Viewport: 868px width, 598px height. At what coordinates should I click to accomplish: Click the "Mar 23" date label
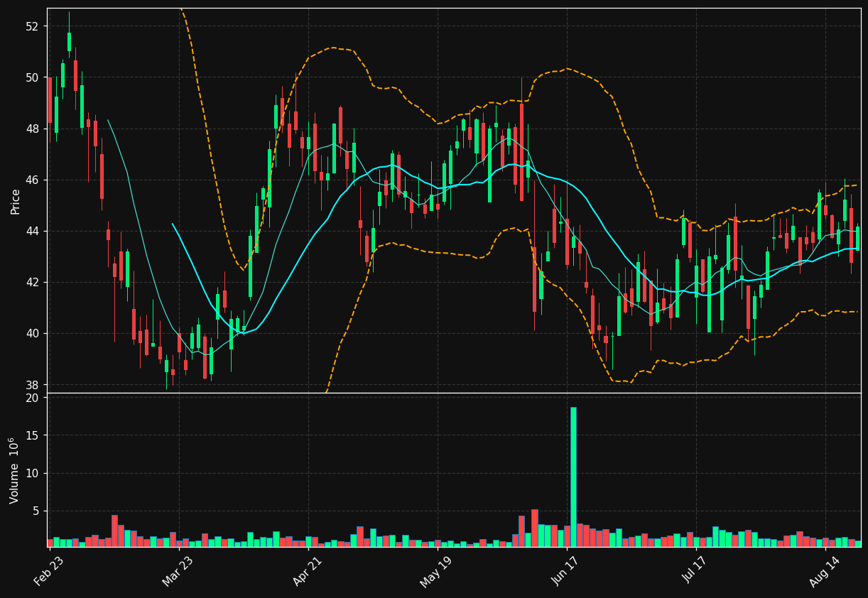tap(178, 570)
